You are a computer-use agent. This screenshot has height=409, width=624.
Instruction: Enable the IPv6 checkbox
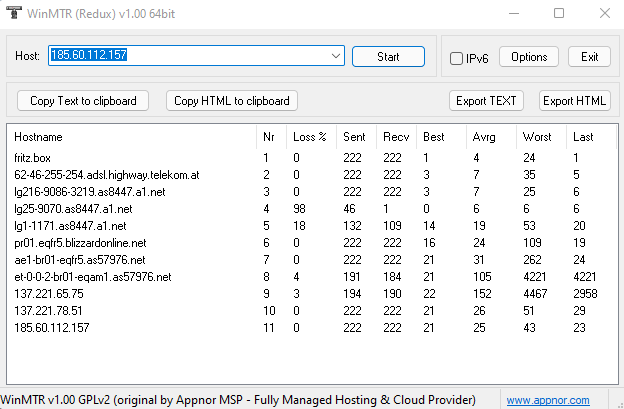[456, 58]
